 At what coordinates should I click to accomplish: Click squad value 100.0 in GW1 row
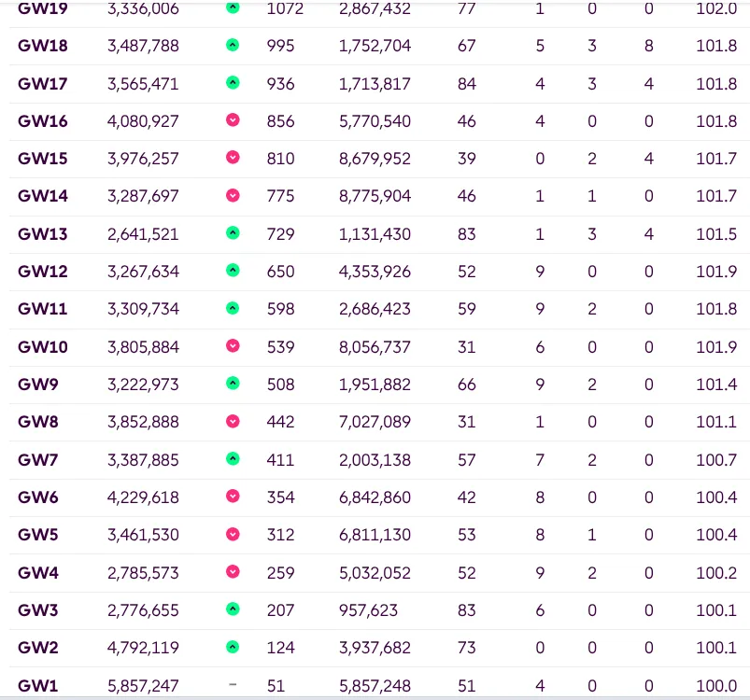[x=716, y=686]
